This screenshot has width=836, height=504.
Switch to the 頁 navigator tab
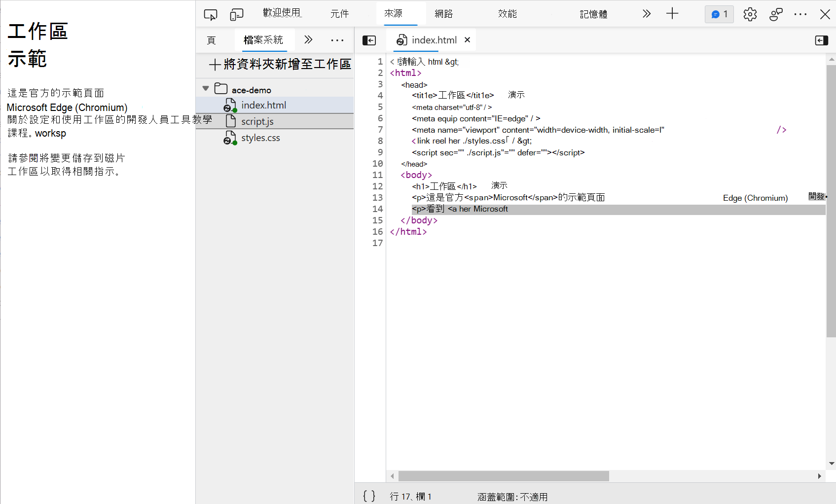[x=212, y=40]
